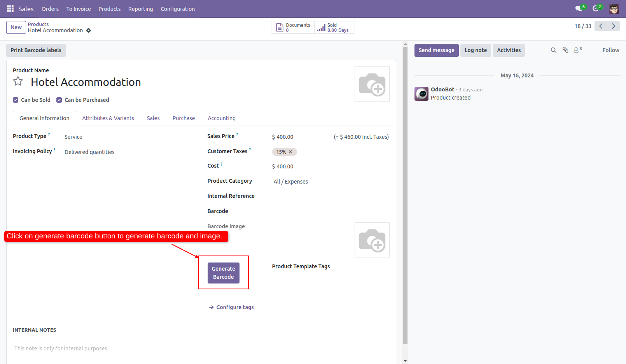
Task: Navigate to next record with right arrow
Action: (x=613, y=26)
